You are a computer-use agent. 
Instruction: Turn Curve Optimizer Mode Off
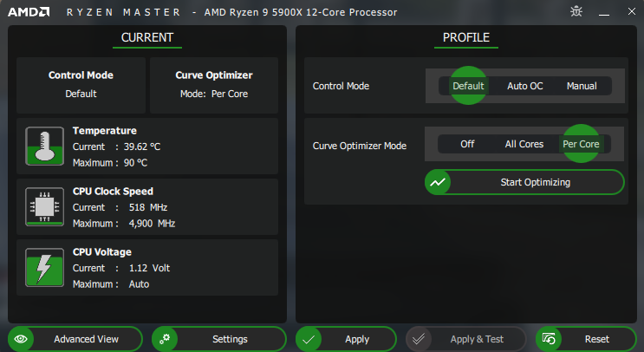[467, 144]
